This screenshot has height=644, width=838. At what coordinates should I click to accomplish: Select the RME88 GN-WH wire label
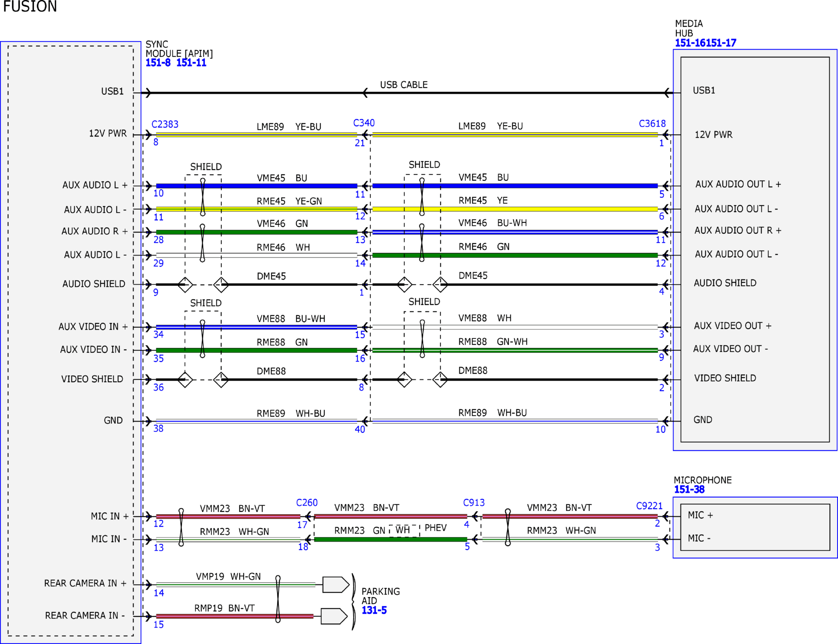pos(493,341)
